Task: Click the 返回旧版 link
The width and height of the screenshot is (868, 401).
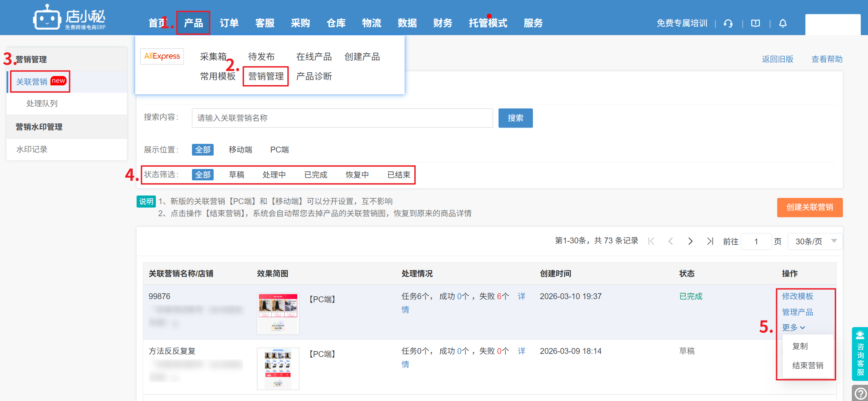Action: point(777,59)
